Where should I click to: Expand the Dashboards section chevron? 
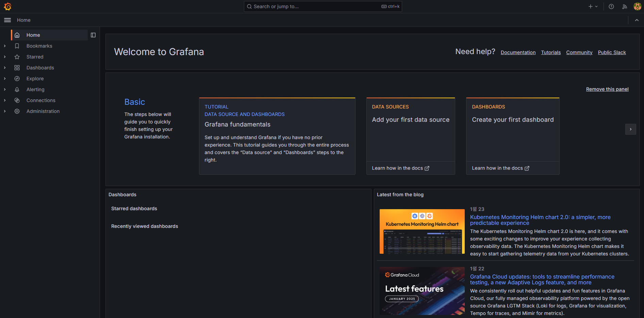point(5,68)
